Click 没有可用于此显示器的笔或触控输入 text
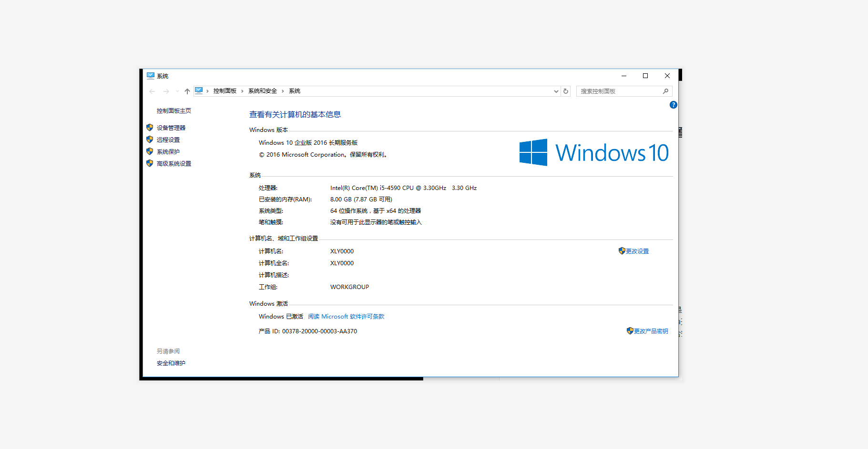868x449 pixels. point(376,222)
